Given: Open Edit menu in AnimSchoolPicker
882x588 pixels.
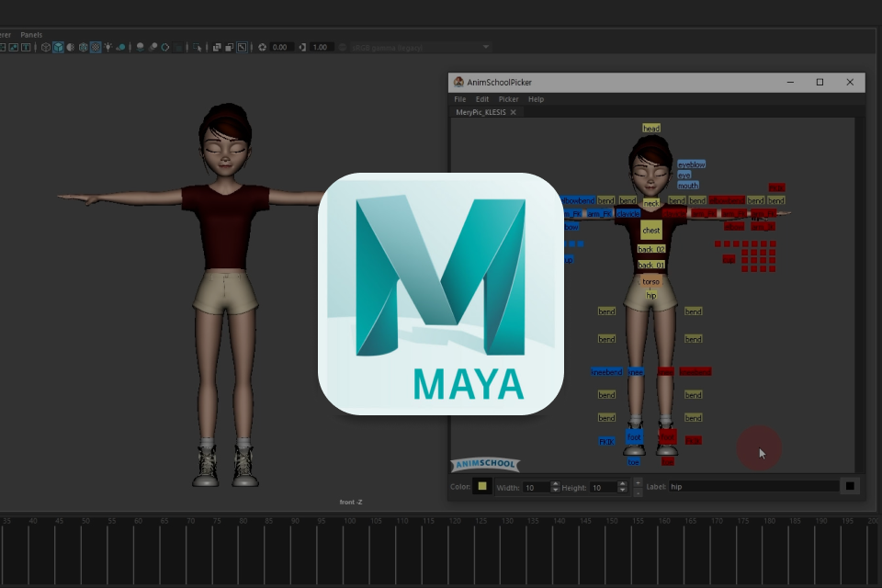Looking at the screenshot, I should (x=482, y=99).
